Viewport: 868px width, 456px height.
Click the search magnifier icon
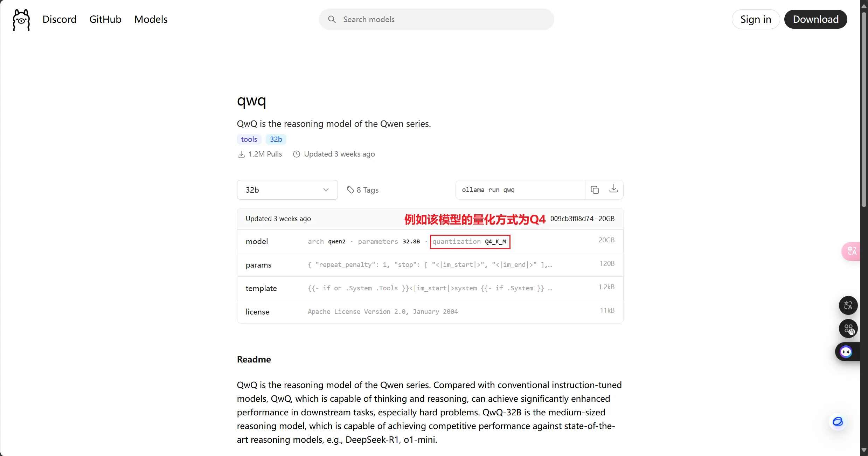[332, 19]
